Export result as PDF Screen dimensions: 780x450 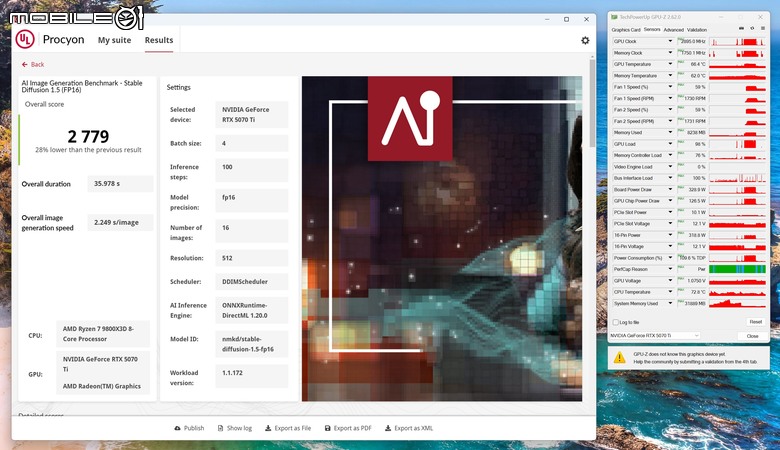pyautogui.click(x=348, y=428)
